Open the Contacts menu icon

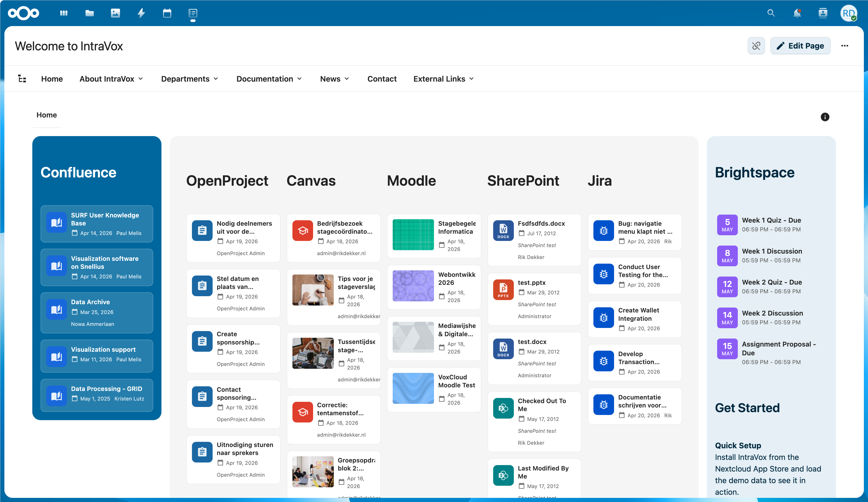coord(823,13)
